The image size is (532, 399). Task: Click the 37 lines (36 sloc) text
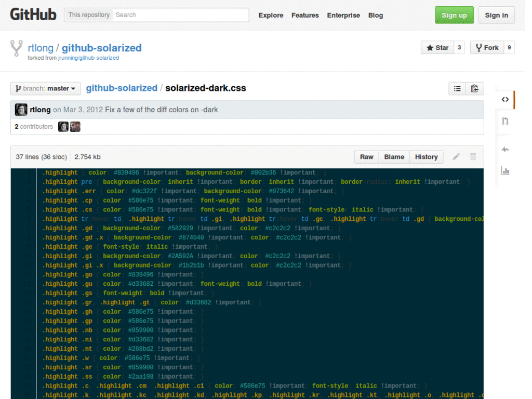click(42, 157)
